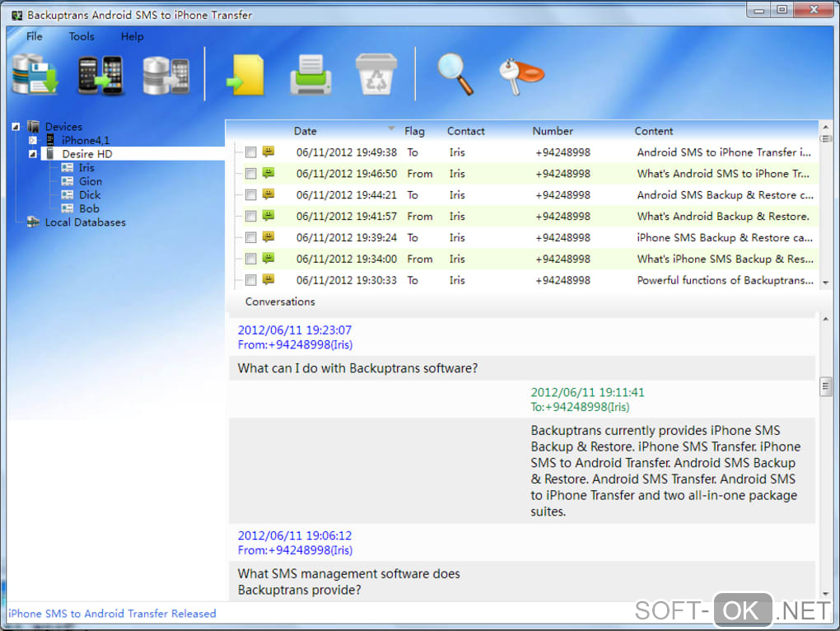Screen dimensions: 840x631
Task: Click the green printer icon
Action: (311, 76)
